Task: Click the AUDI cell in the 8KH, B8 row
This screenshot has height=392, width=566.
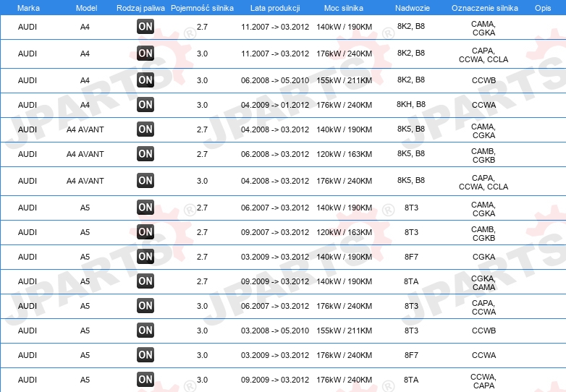Action: (x=28, y=105)
